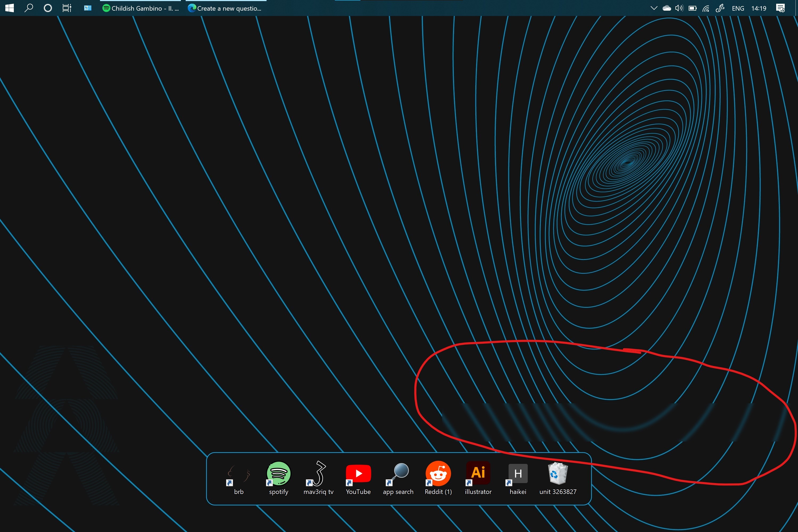Open Task View on the taskbar
Image resolution: width=798 pixels, height=532 pixels.
coord(67,8)
